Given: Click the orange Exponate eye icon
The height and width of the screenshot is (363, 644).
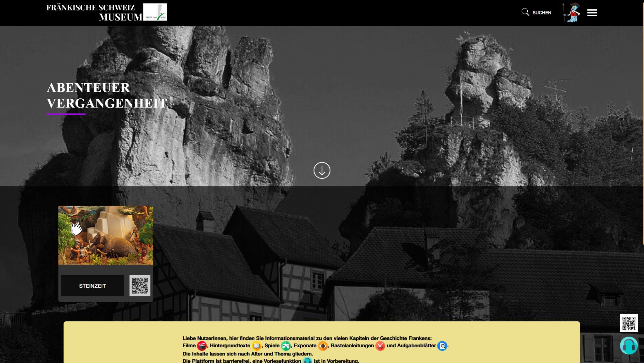Looking at the screenshot, I should 323,346.
